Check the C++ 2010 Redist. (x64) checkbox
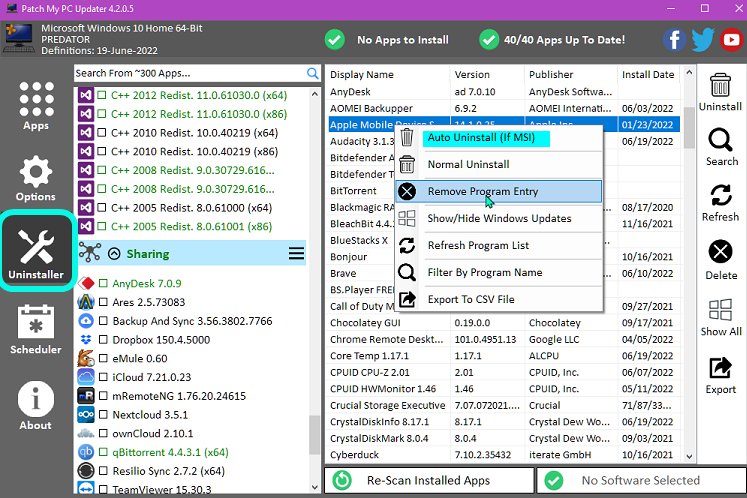The width and height of the screenshot is (747, 498). pyautogui.click(x=101, y=133)
